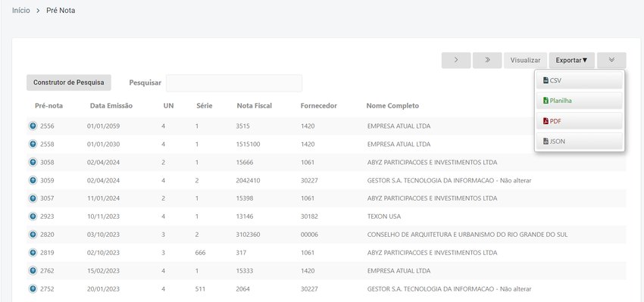Sort by the Série column header
The width and height of the screenshot is (644, 302).
click(204, 106)
